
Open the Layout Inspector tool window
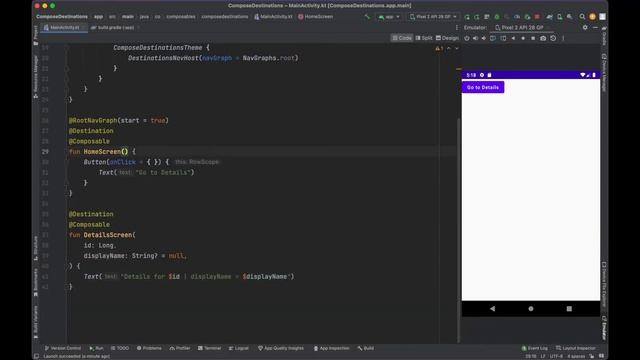pyautogui.click(x=576, y=348)
